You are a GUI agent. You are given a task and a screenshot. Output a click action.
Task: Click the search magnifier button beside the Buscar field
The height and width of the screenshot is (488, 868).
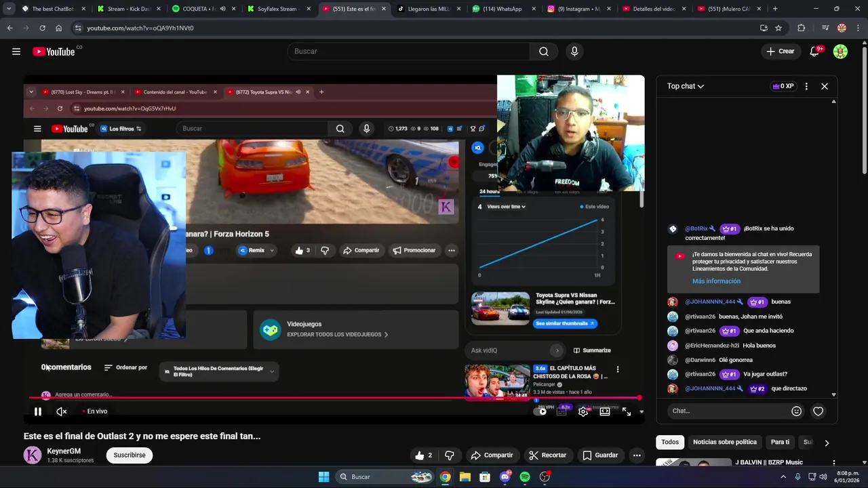click(544, 52)
